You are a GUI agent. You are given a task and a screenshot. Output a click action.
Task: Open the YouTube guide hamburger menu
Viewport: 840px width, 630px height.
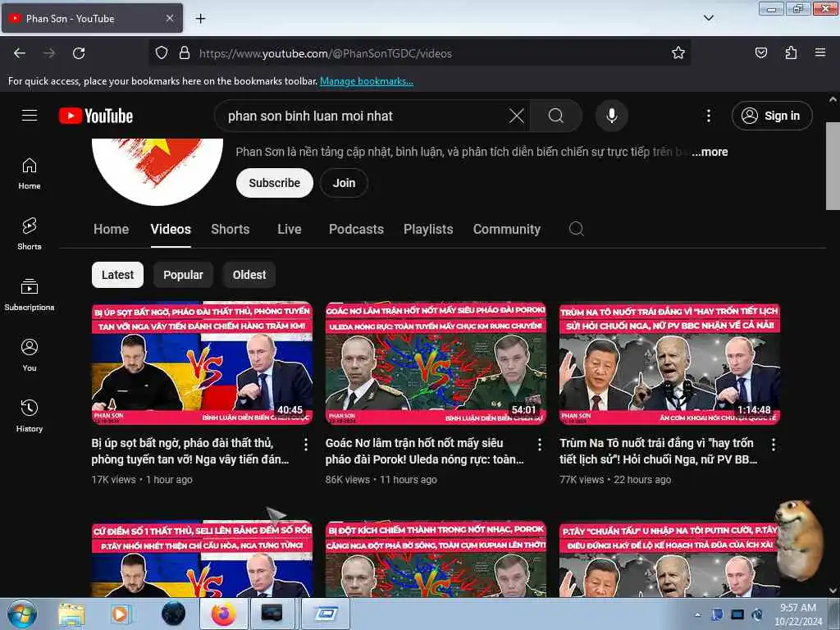pos(30,115)
